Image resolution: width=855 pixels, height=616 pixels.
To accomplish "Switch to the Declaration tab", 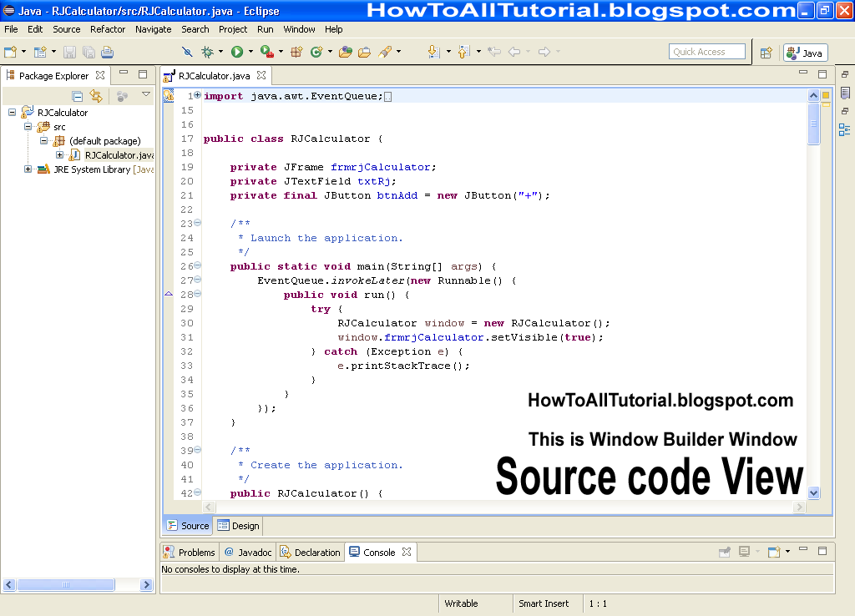I will [x=311, y=553].
